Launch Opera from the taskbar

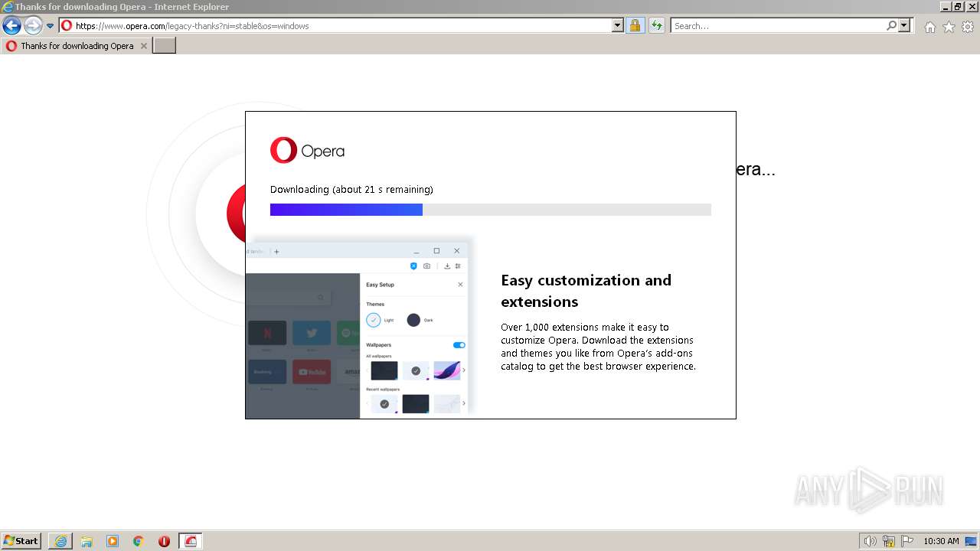[164, 541]
